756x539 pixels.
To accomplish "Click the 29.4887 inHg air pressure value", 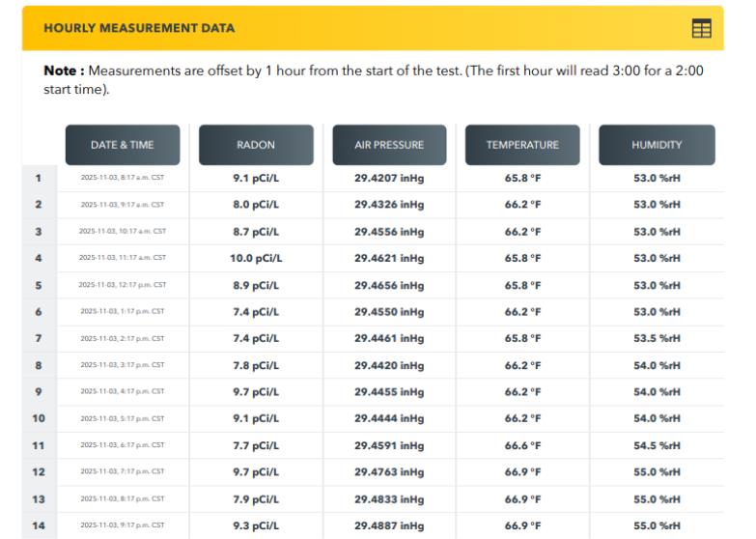I will pyautogui.click(x=389, y=525).
